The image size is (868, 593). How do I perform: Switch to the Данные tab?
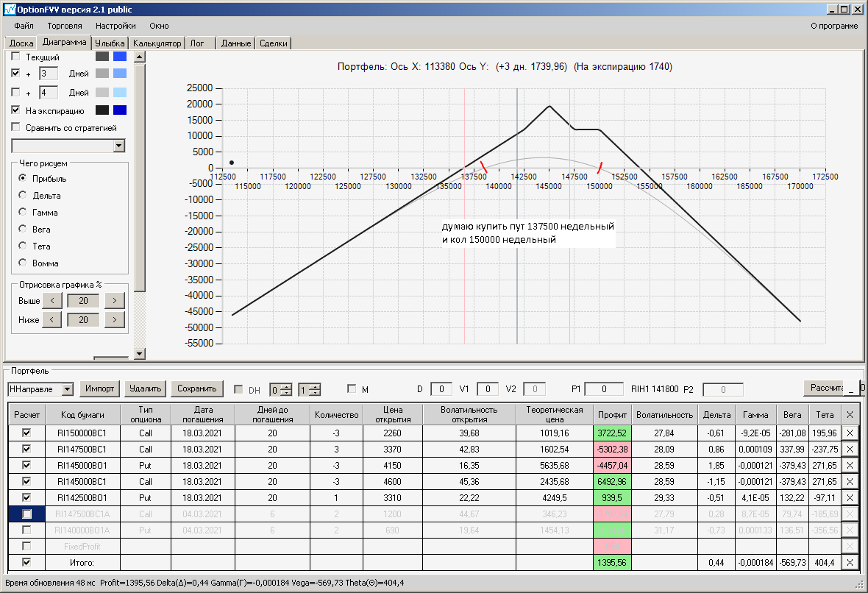pyautogui.click(x=236, y=43)
